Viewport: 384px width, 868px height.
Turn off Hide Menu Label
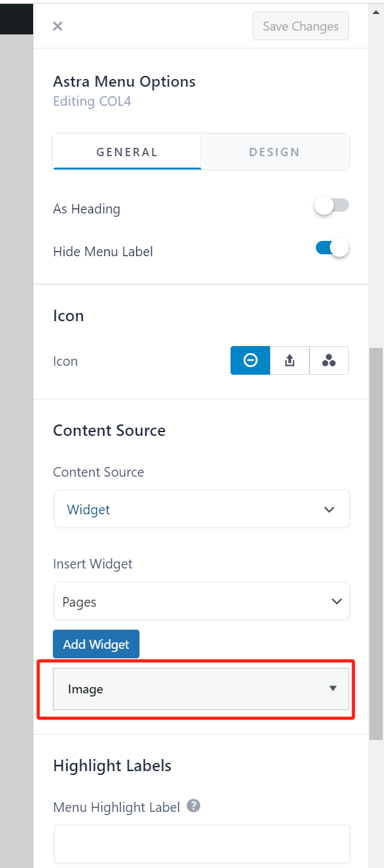point(331,247)
